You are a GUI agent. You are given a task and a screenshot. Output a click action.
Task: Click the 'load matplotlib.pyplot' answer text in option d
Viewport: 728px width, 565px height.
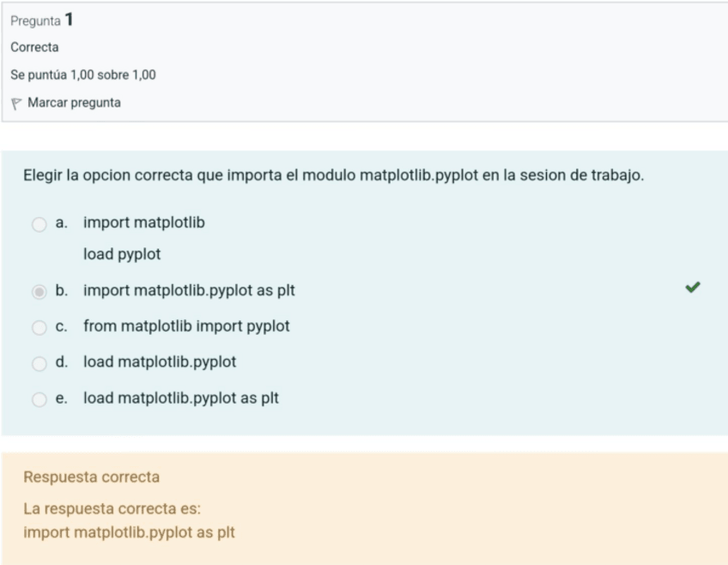pyautogui.click(x=160, y=362)
